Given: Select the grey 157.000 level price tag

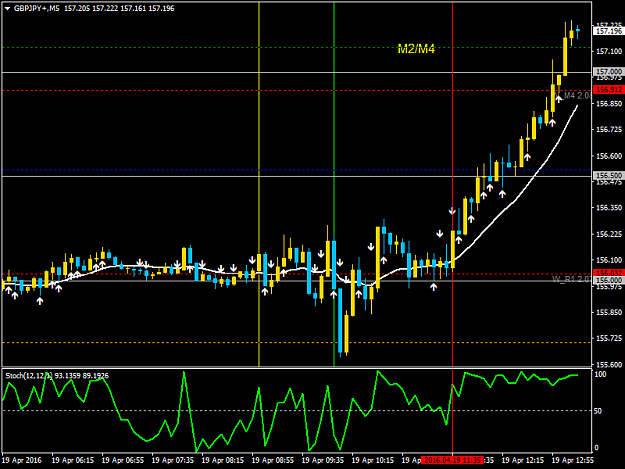Looking at the screenshot, I should 609,72.
